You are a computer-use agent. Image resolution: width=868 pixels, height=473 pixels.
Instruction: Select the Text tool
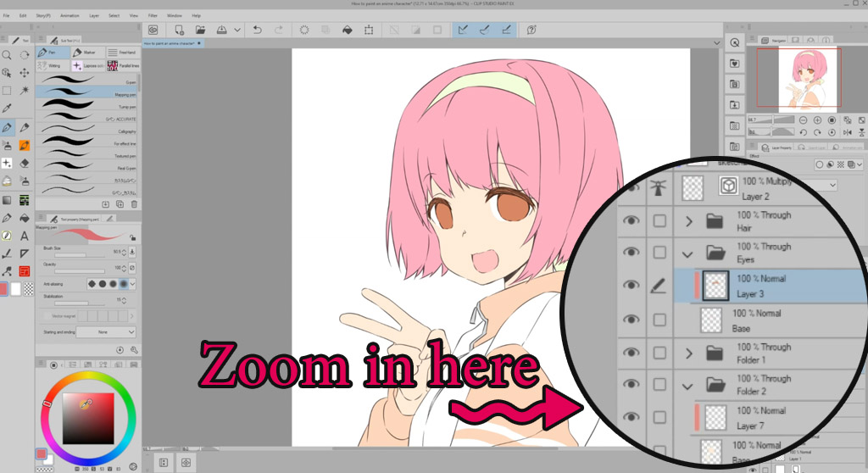click(x=25, y=236)
